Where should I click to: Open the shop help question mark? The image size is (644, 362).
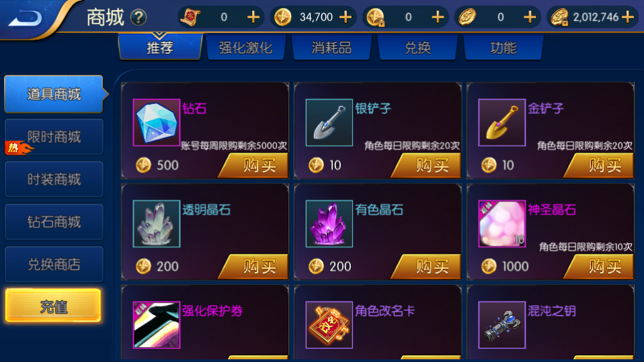(138, 17)
